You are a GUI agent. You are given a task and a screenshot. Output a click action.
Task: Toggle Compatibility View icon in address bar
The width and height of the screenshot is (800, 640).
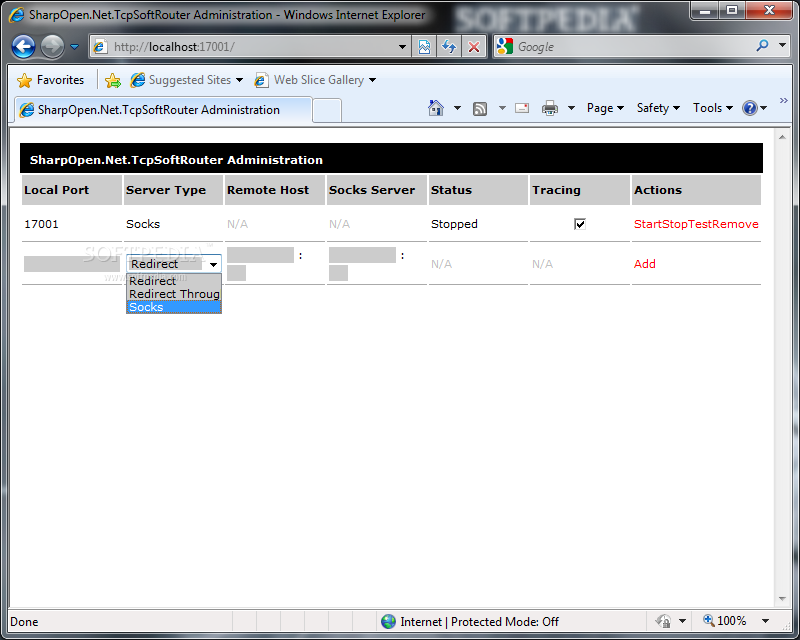[x=424, y=47]
